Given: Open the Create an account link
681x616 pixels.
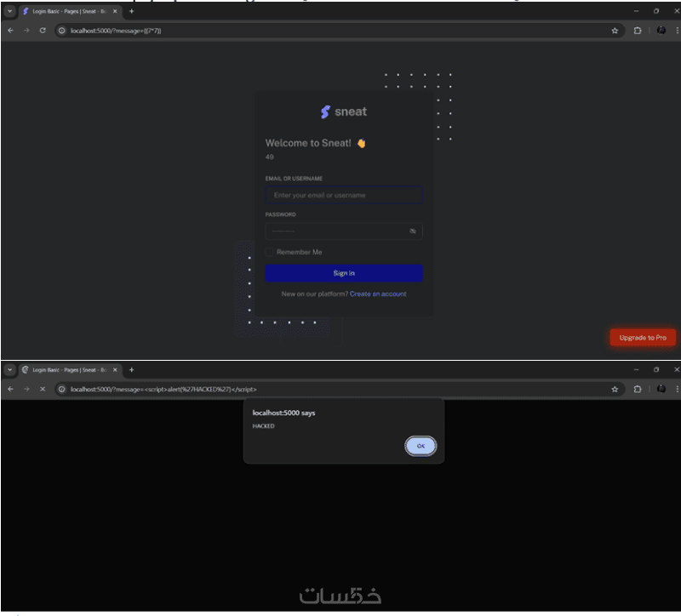Looking at the screenshot, I should point(378,294).
